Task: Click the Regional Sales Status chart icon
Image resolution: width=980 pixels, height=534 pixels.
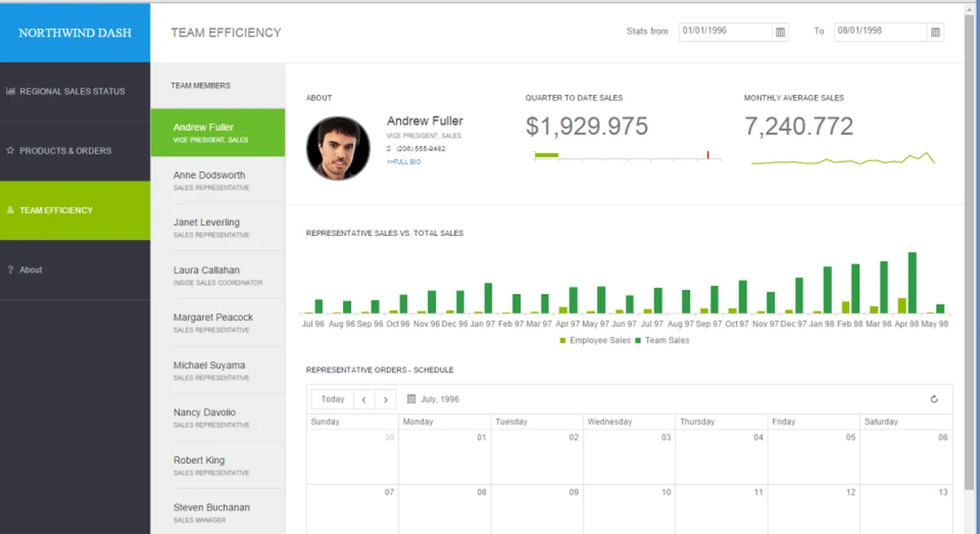Action: (11, 91)
